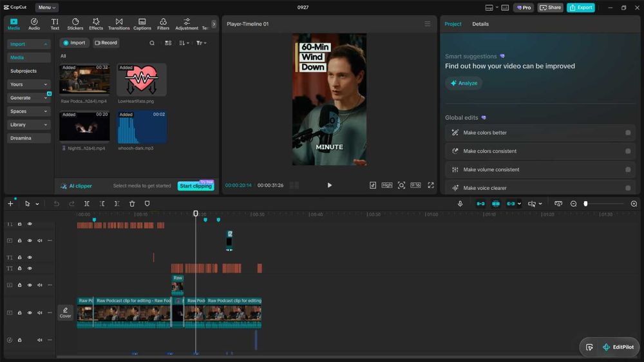Open the Menu dropdown
This screenshot has height=362, width=644.
[47, 7]
